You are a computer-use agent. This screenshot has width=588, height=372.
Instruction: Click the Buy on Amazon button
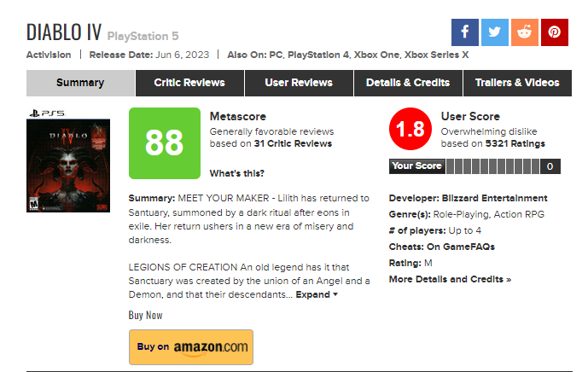click(x=190, y=346)
